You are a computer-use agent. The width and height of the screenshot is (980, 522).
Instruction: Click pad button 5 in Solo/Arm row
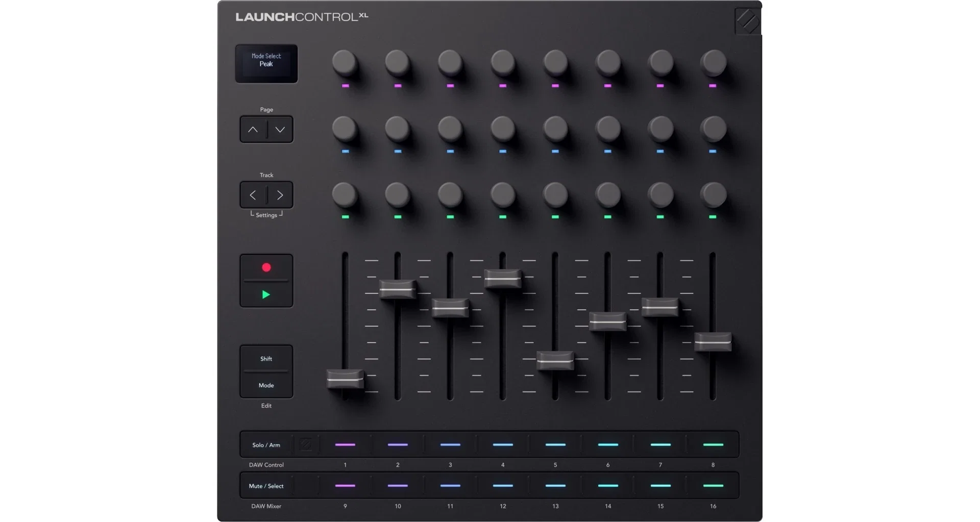tap(555, 444)
